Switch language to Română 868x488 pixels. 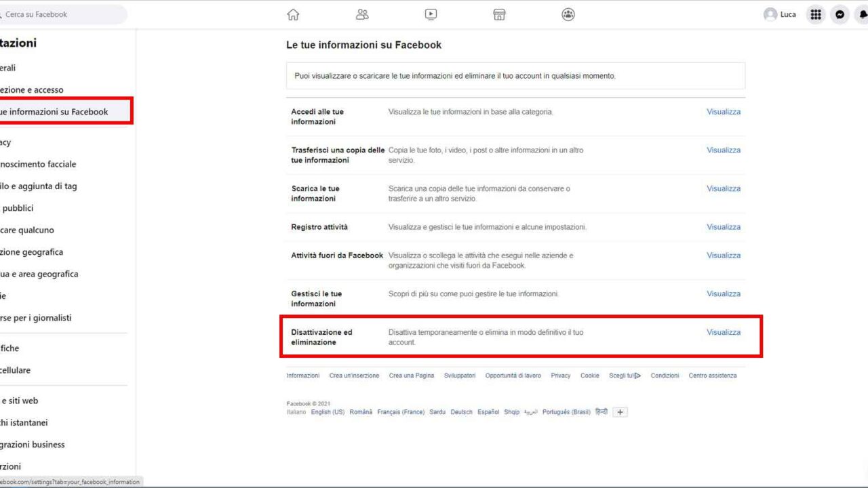point(361,412)
